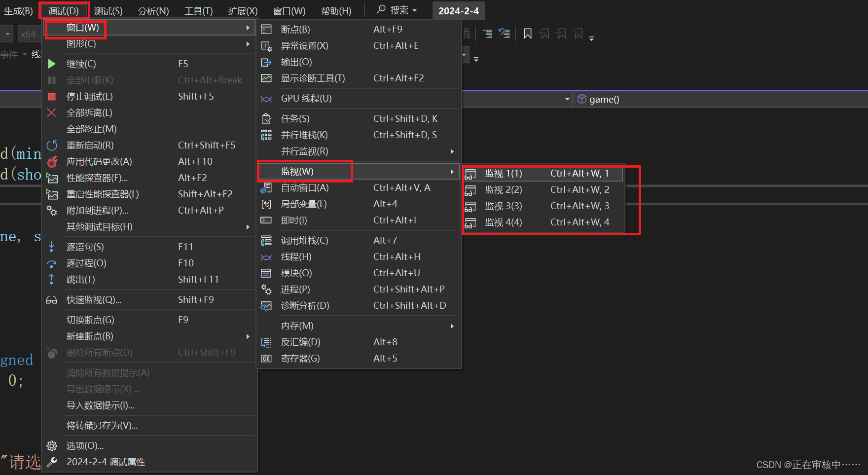868x475 pixels.
Task: Open the 生成(B) menu
Action: tap(18, 11)
